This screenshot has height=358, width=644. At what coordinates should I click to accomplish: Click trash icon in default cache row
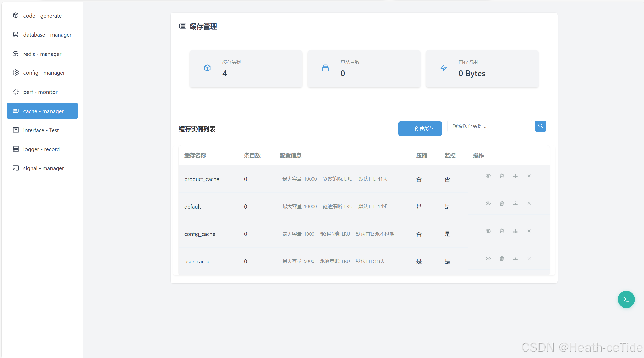(x=502, y=203)
